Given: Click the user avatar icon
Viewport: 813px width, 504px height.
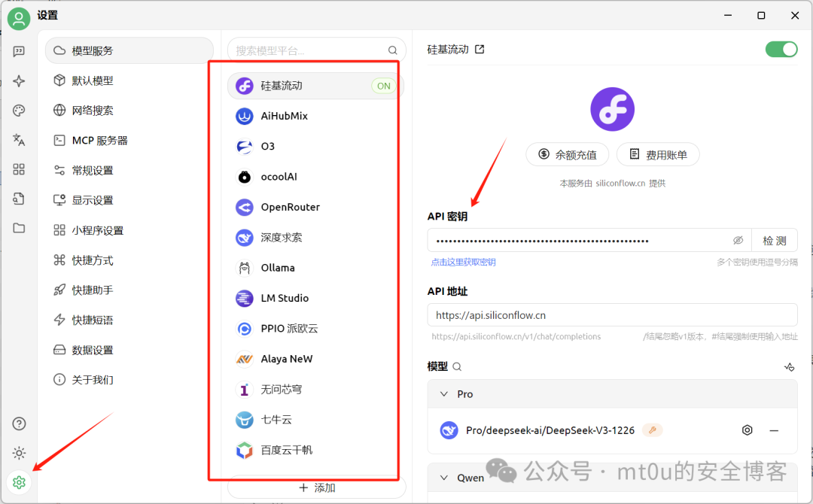Looking at the screenshot, I should click(19, 19).
